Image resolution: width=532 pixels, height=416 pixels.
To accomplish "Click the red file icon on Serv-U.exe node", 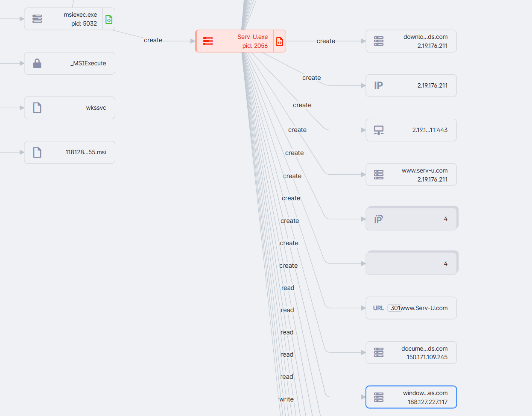I will pos(280,41).
